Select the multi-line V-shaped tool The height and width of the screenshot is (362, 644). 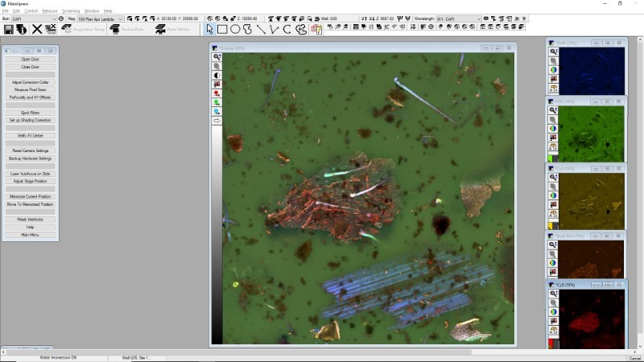274,29
